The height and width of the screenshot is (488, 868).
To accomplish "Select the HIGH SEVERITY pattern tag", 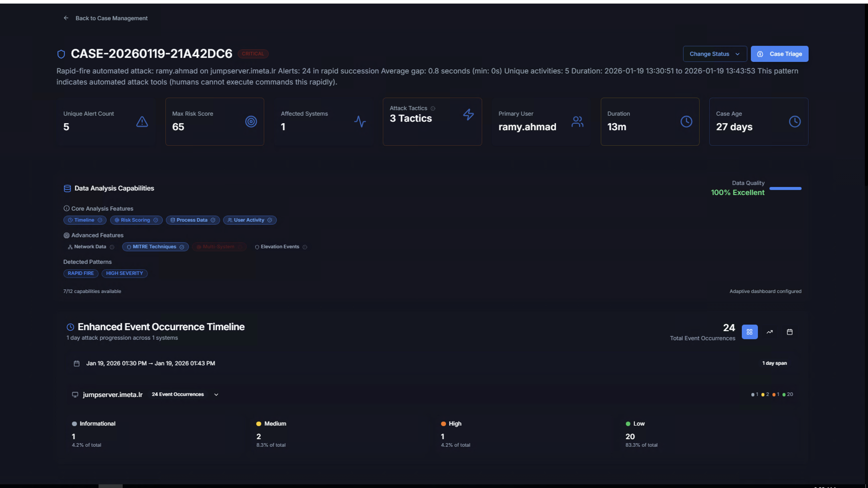I will coord(124,273).
